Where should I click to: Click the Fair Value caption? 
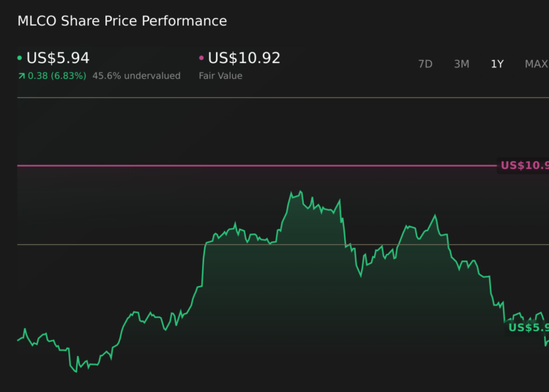pyautogui.click(x=220, y=76)
